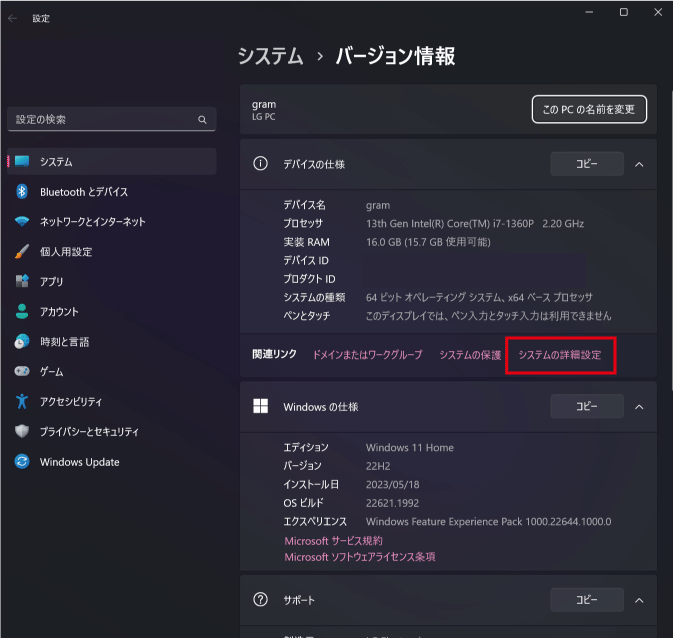Open プライバシーとセキュリティ settings

(x=89, y=432)
